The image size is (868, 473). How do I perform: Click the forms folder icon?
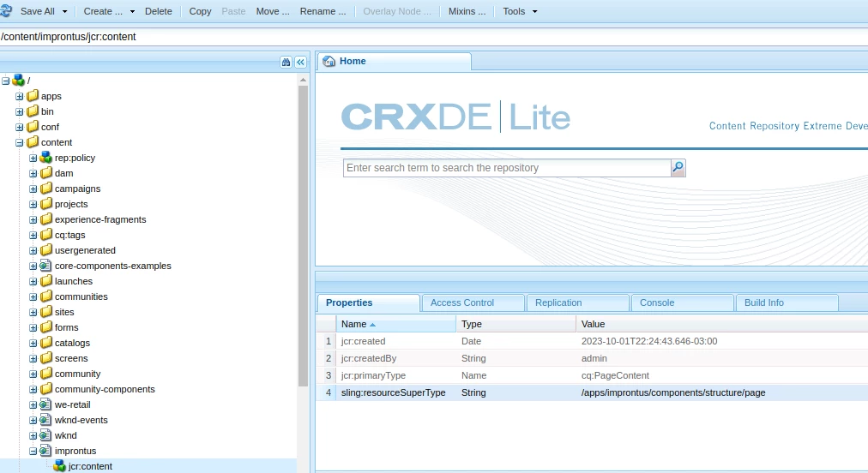point(46,327)
